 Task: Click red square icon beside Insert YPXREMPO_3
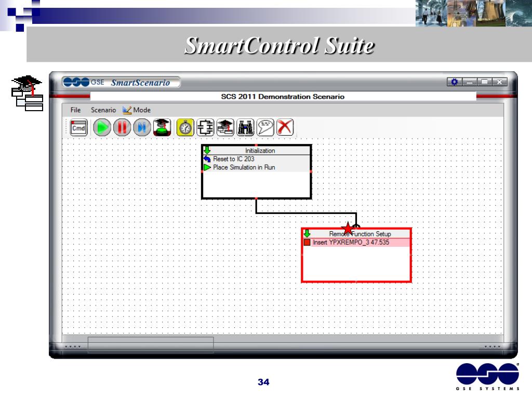click(307, 242)
